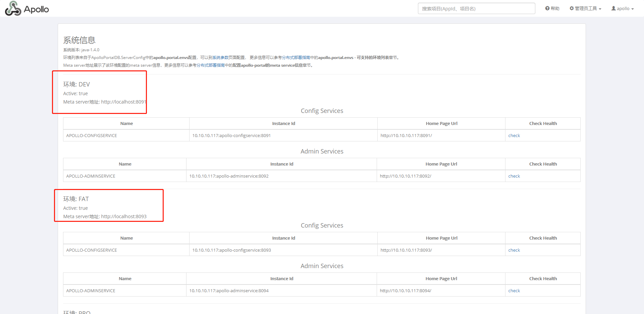
Task: Check health of FAT admin service 8094
Action: 514,291
